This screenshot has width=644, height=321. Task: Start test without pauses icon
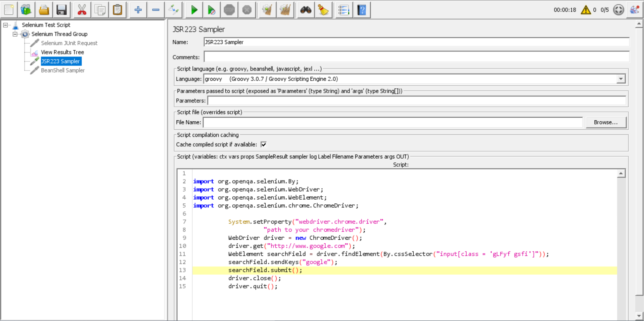[212, 10]
